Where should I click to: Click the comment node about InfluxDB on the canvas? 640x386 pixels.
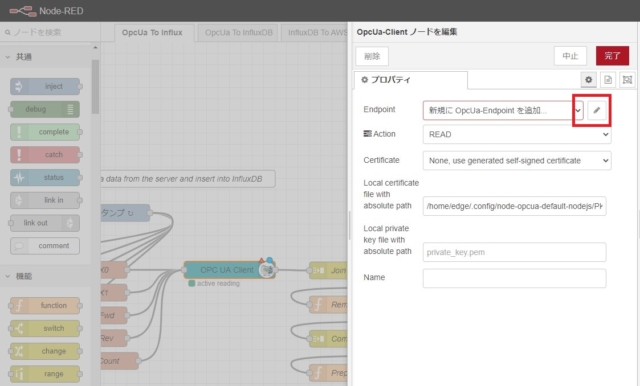tap(188, 179)
